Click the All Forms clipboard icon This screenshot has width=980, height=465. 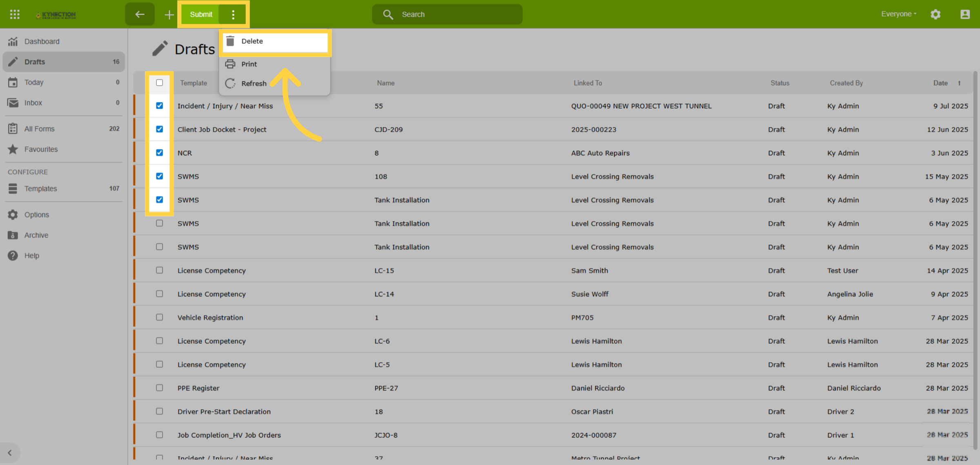pyautogui.click(x=13, y=129)
